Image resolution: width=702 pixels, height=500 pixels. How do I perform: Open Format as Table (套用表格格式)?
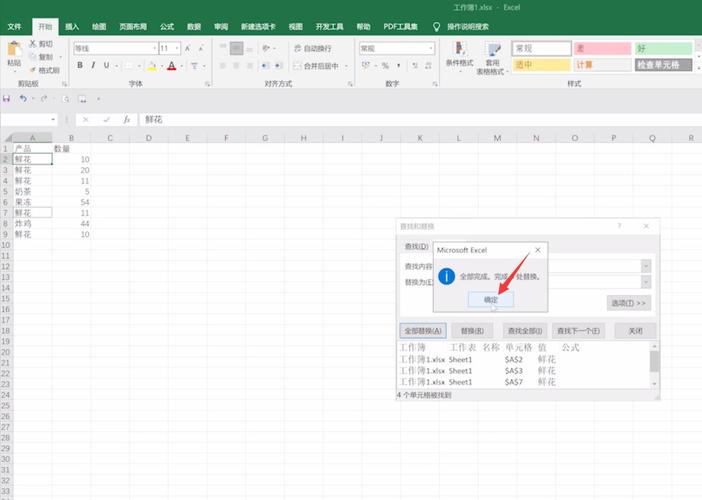pyautogui.click(x=492, y=58)
